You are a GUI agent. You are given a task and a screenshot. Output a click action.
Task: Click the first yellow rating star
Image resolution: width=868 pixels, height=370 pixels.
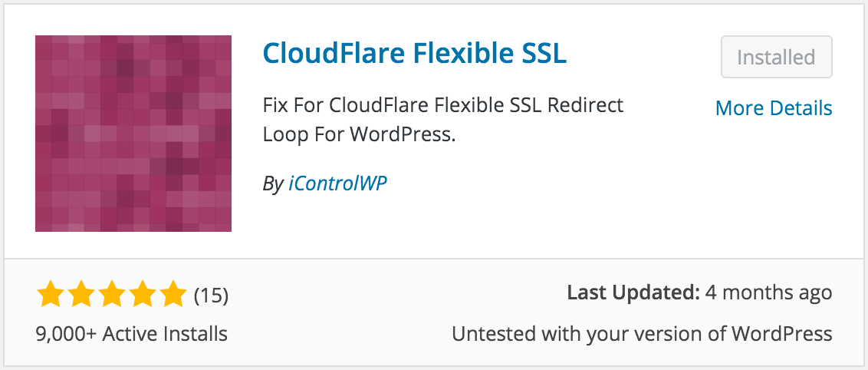tap(51, 294)
